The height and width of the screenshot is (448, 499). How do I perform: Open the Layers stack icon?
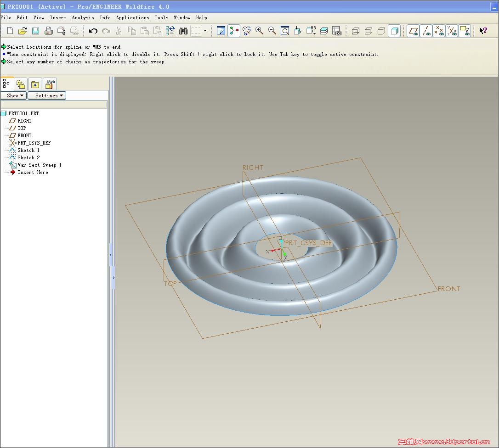pyautogui.click(x=324, y=31)
